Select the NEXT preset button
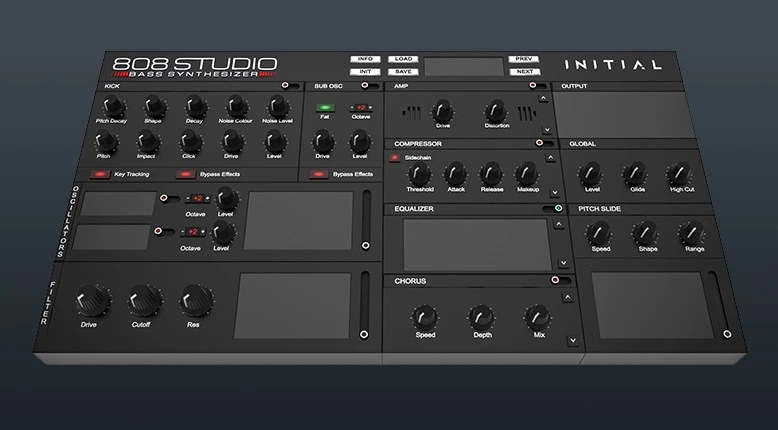The image size is (778, 430). click(524, 71)
